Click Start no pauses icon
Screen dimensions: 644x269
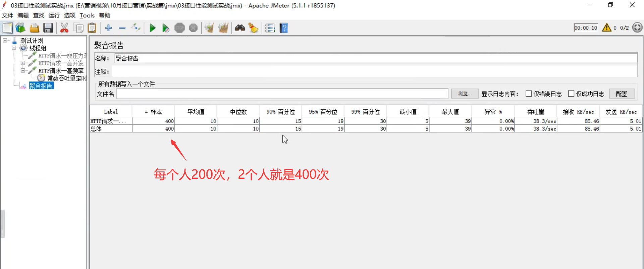click(166, 28)
